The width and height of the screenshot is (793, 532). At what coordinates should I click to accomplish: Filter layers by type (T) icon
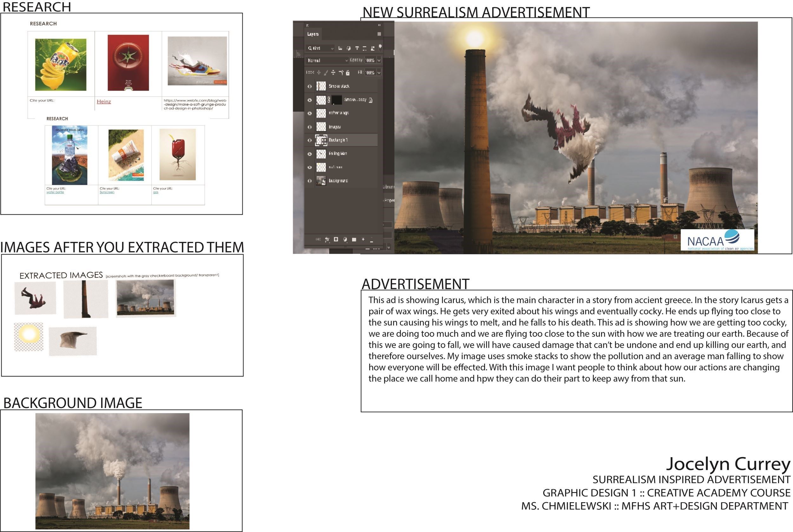click(x=357, y=48)
